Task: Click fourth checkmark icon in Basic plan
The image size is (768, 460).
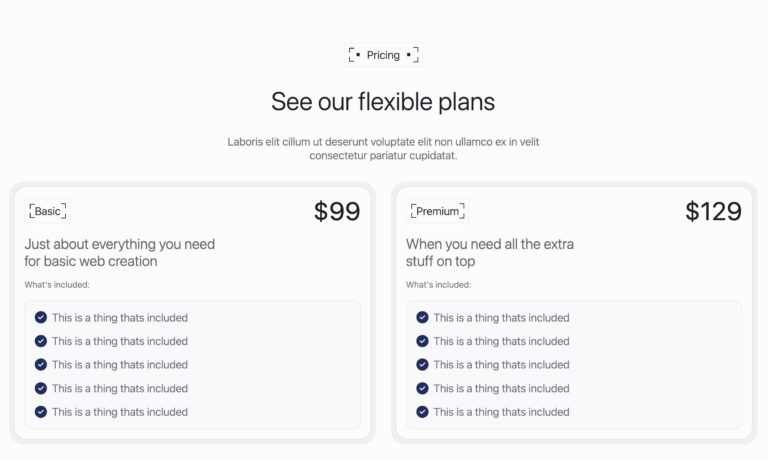Action: pos(41,388)
